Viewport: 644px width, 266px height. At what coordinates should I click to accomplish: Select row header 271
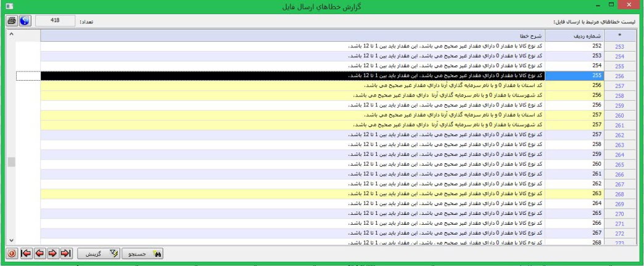pyautogui.click(x=619, y=224)
